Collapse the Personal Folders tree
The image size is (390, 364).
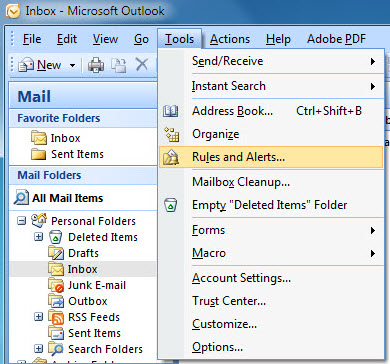pos(21,221)
